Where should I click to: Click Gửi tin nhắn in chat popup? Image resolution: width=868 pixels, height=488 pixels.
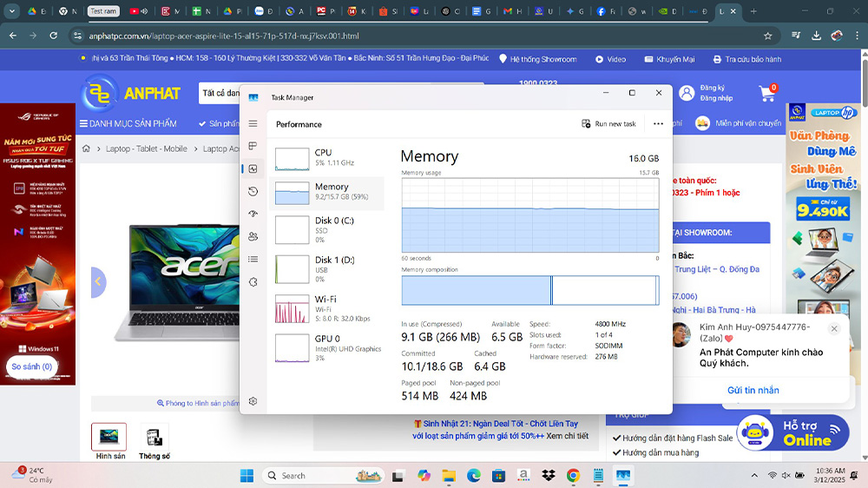tap(753, 390)
